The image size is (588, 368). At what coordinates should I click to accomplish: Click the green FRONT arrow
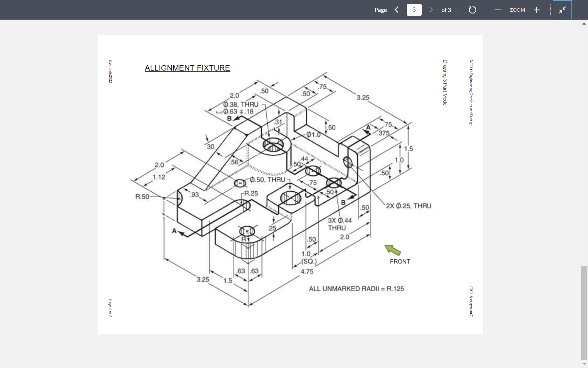tap(393, 251)
